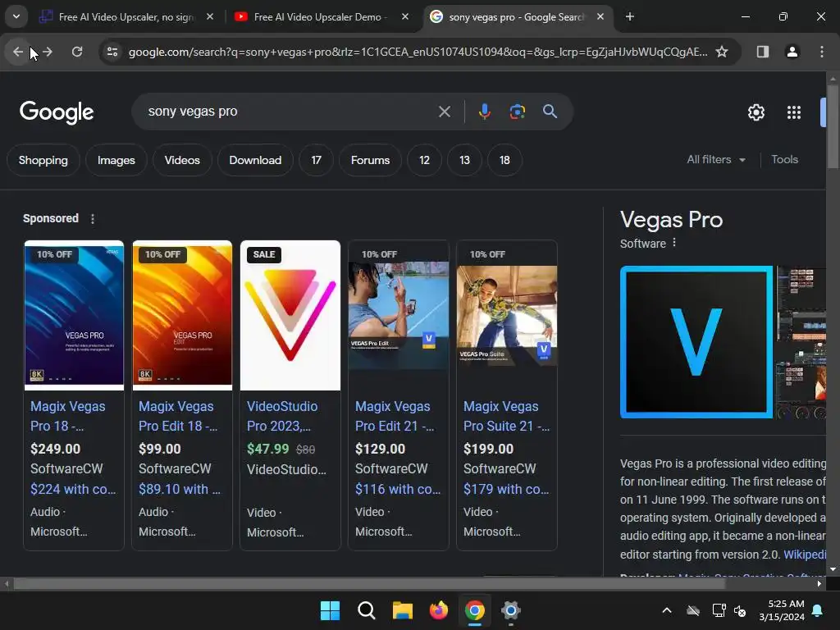Follow the Wikipedia link in knowledge panel
Screen dimensions: 840x630
(805, 555)
